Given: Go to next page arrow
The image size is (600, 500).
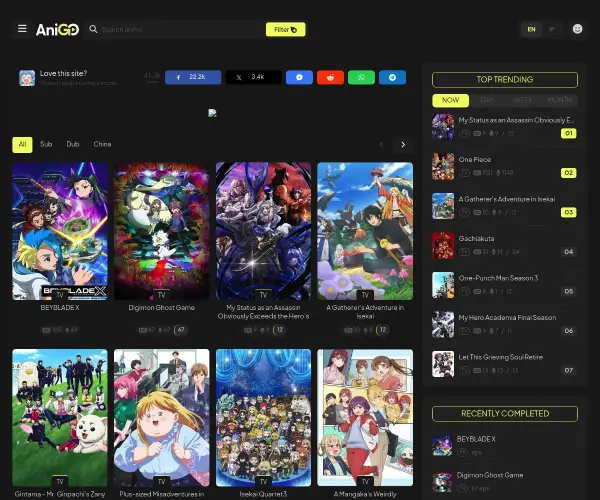Looking at the screenshot, I should [403, 145].
